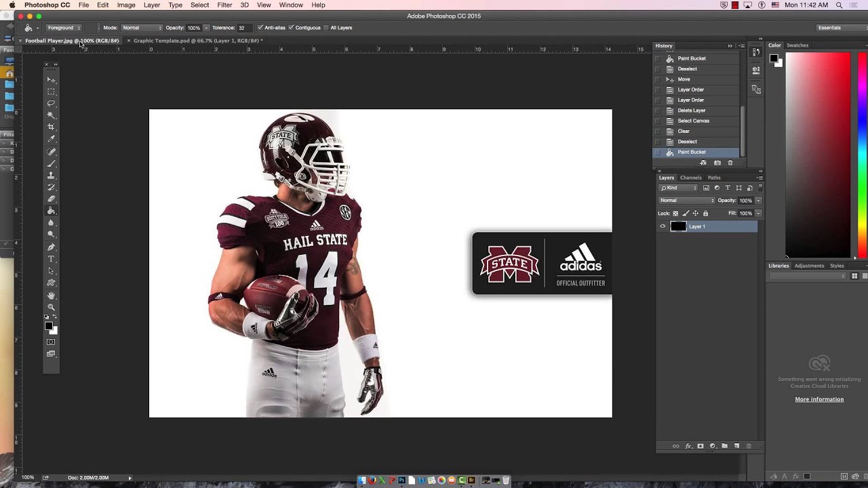This screenshot has height=488, width=868.
Task: Select the Rectangular Marquee tool
Action: (51, 91)
